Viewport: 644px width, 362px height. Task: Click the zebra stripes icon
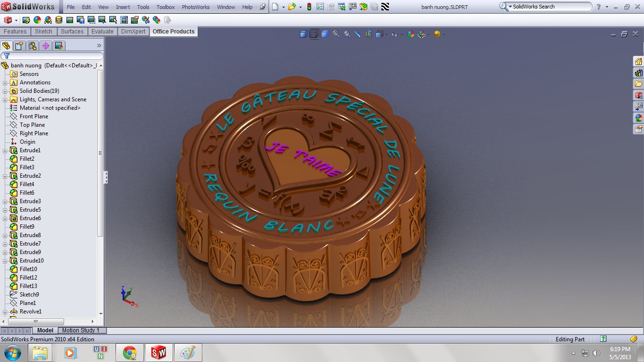coord(385,7)
